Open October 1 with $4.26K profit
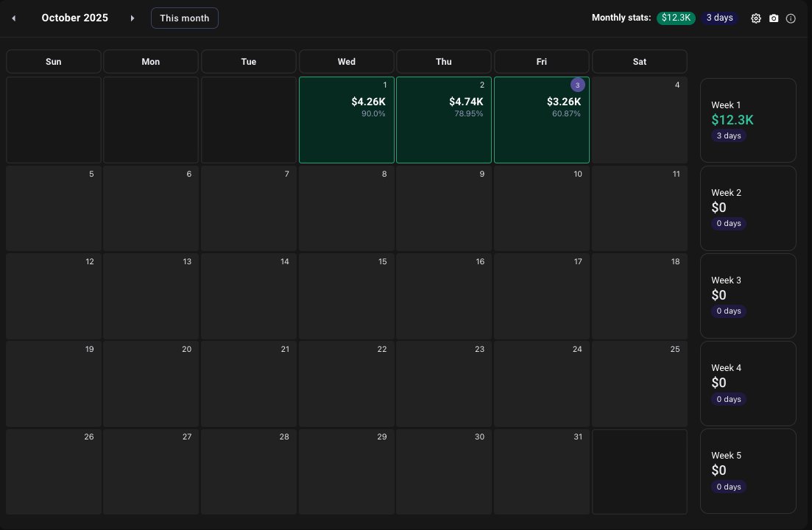 coord(347,120)
